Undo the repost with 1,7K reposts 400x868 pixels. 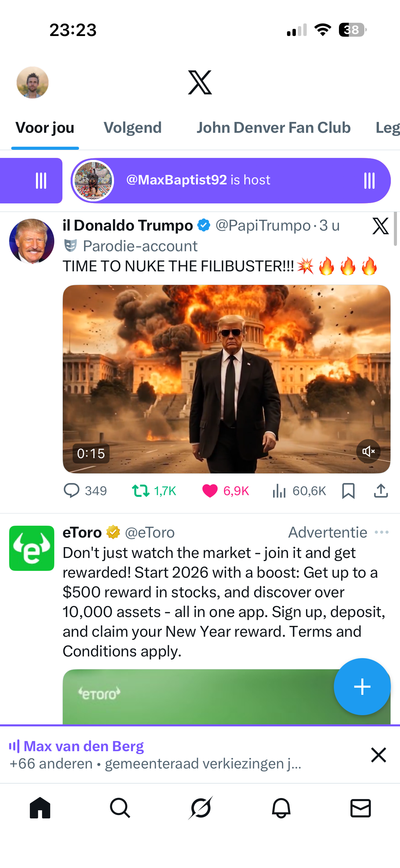(x=140, y=491)
